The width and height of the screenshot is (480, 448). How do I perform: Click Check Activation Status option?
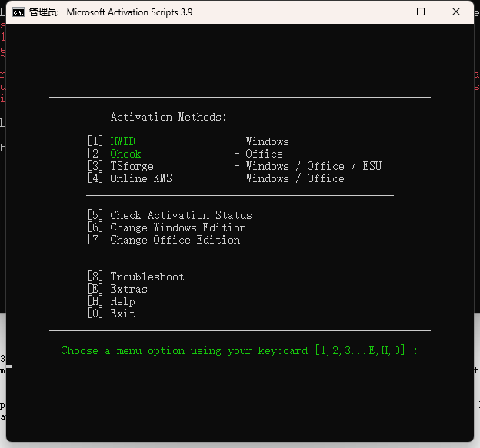(181, 215)
